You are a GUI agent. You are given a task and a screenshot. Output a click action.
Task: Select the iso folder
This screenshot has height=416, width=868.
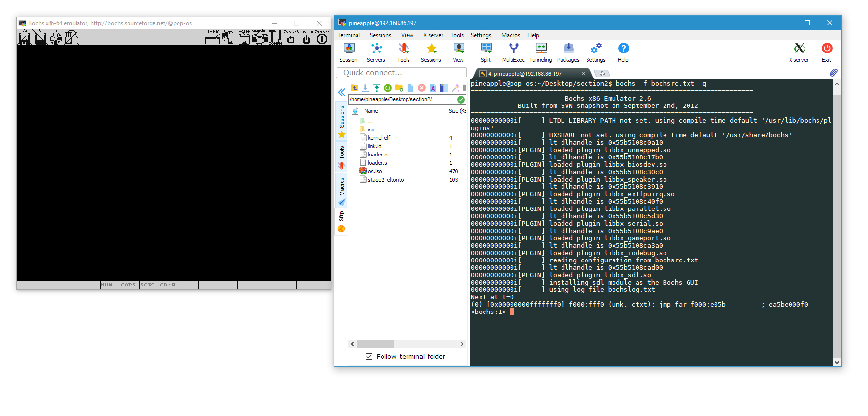pos(371,130)
